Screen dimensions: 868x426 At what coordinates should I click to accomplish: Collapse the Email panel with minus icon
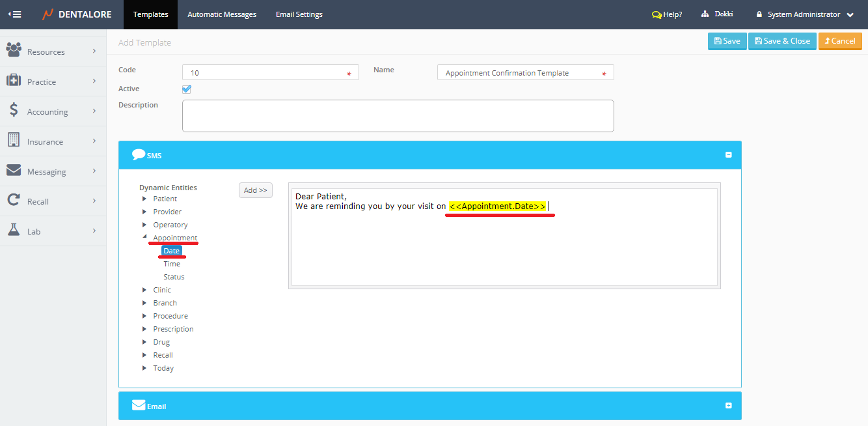click(728, 405)
